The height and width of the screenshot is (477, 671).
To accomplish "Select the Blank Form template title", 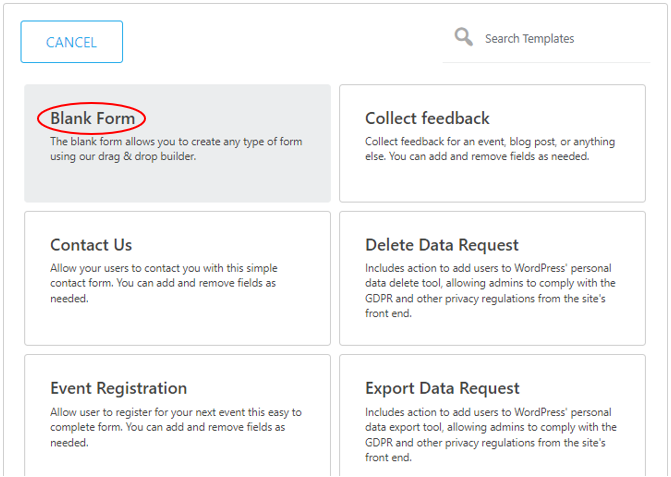I will click(x=92, y=118).
